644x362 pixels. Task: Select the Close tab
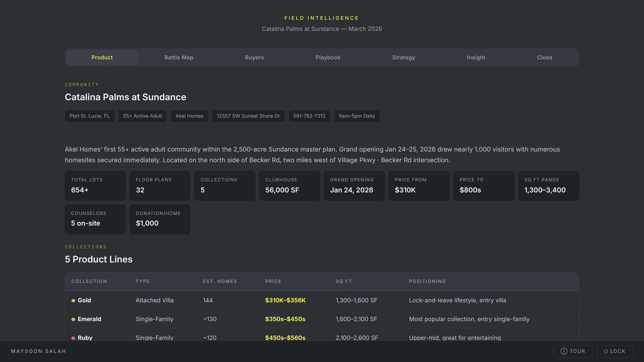544,57
